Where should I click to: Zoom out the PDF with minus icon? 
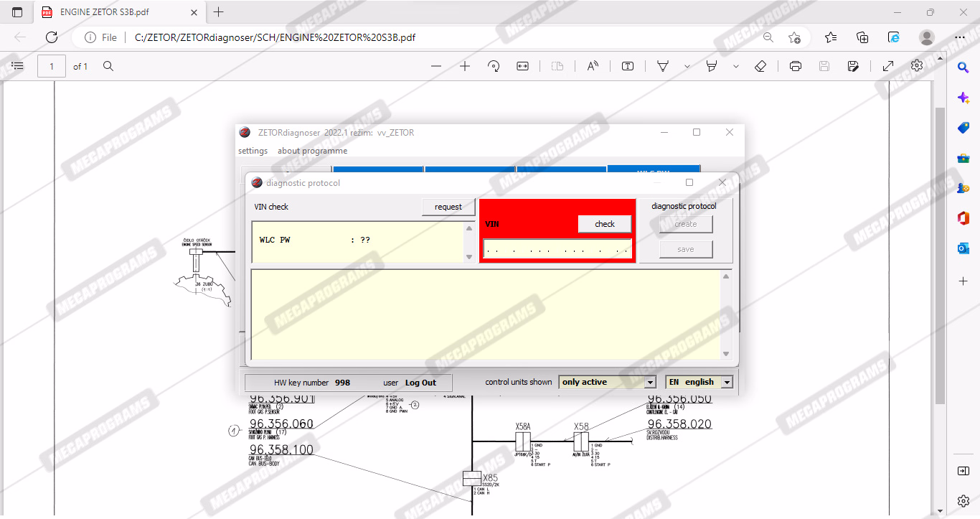pyautogui.click(x=436, y=66)
